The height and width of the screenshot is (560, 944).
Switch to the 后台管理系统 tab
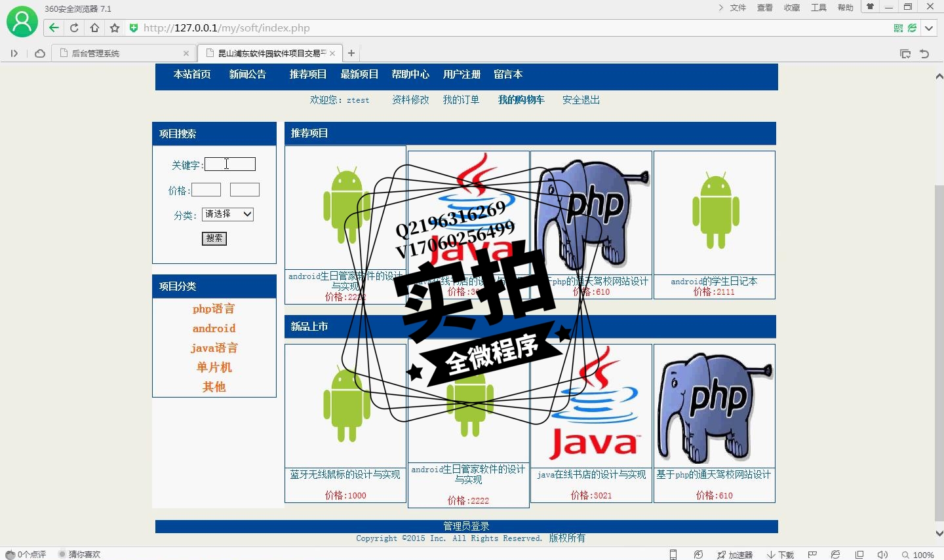pos(125,54)
